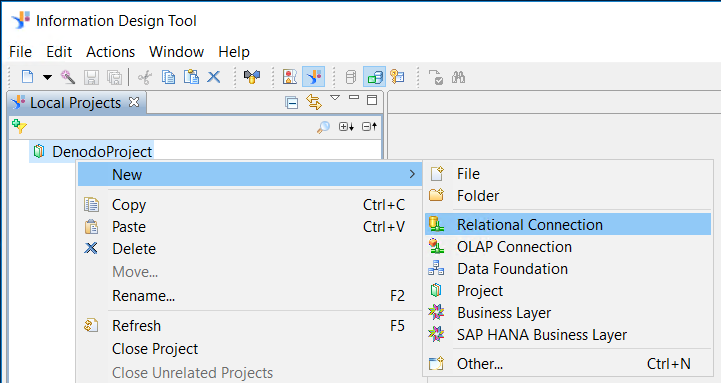Click the binoculars search toolbar icon
Screen dimensions: 721x383
coord(458,77)
